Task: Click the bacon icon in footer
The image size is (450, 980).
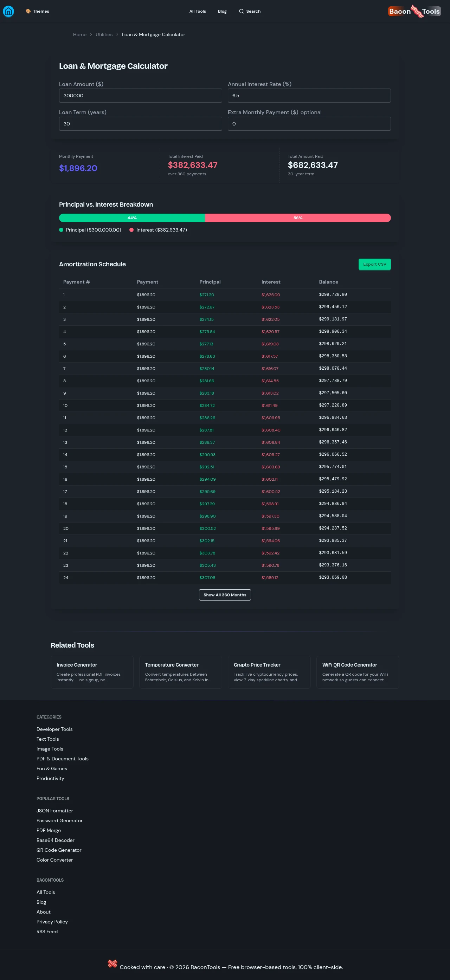Action: 112,963
